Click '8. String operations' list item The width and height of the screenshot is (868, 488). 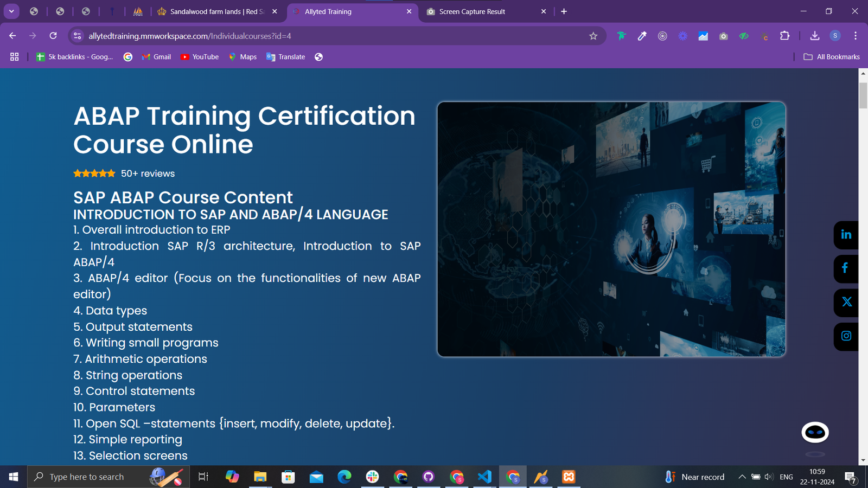point(128,375)
